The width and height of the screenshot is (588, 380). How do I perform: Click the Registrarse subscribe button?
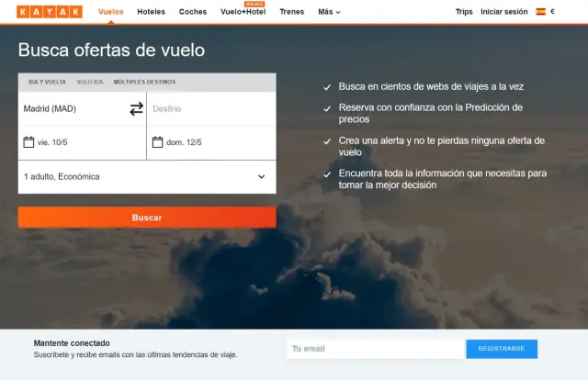[x=501, y=349]
